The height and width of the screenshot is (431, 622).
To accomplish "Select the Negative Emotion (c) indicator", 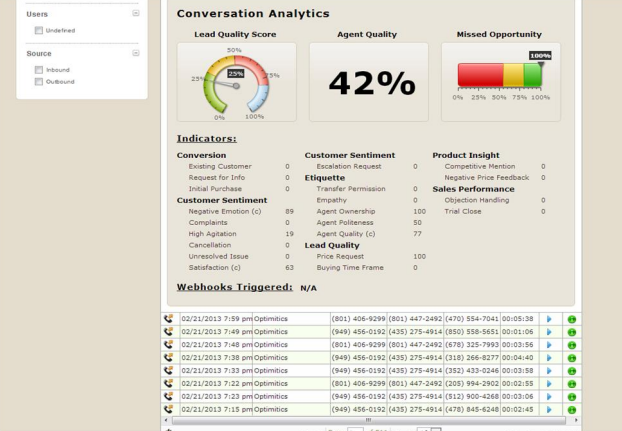I will click(x=225, y=212).
